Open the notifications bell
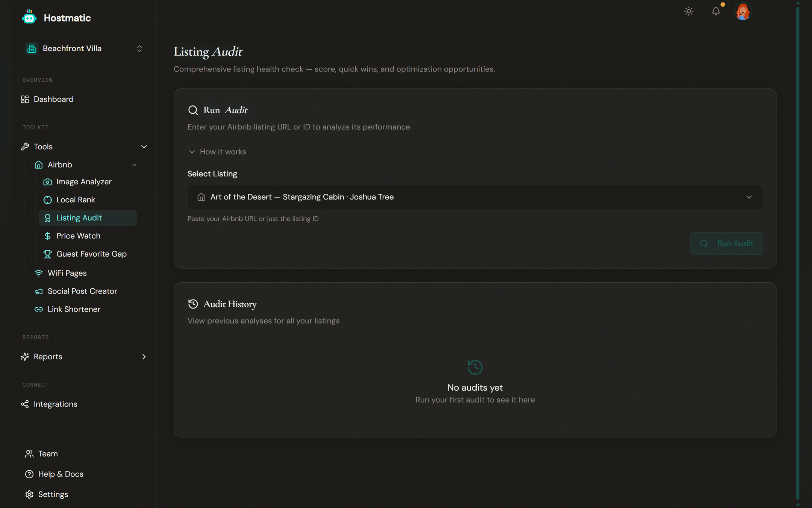Image resolution: width=812 pixels, height=508 pixels. 716,11
